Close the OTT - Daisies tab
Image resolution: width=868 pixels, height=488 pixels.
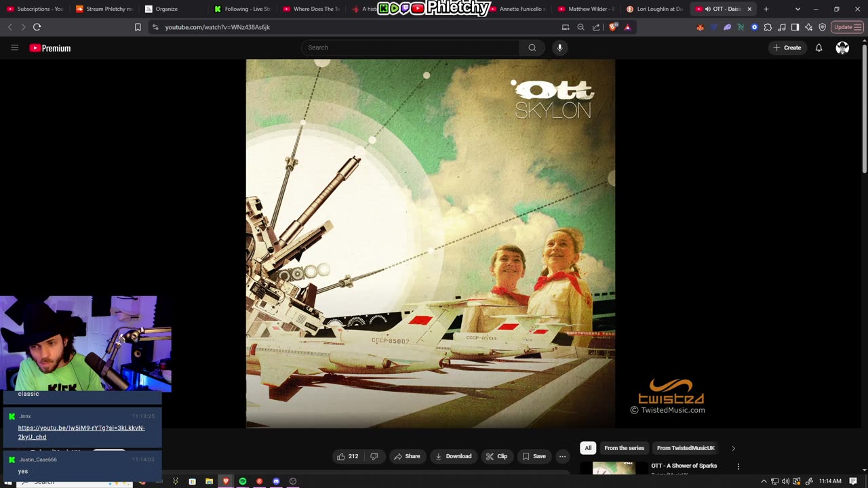point(749,9)
